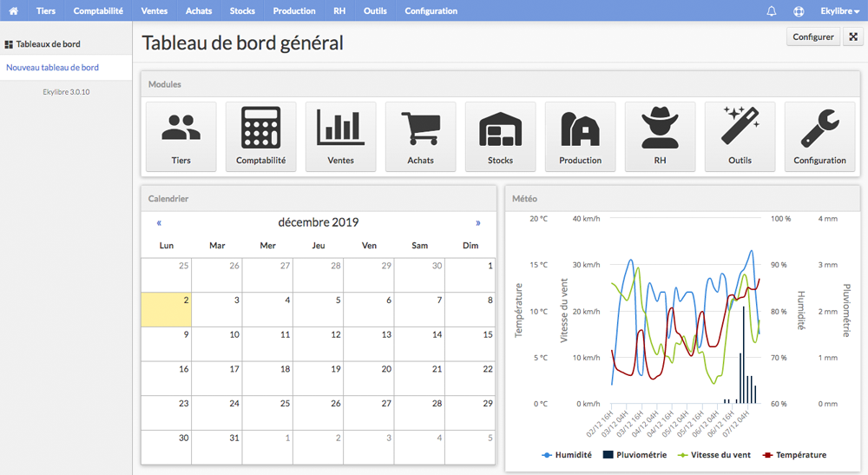Click Nouveau tableau de bord link
The width and height of the screenshot is (868, 475).
click(x=53, y=68)
